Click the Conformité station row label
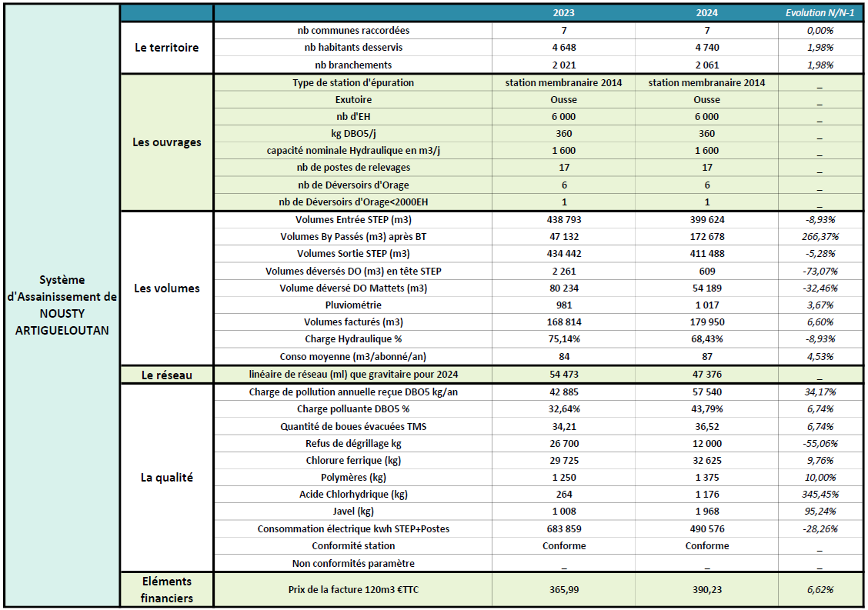This screenshot has height=610, width=868. (x=353, y=546)
